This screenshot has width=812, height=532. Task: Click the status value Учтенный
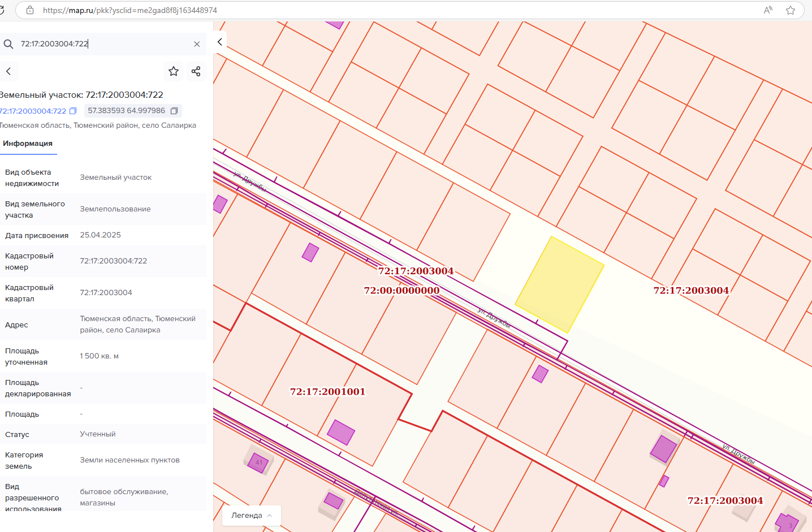(x=98, y=434)
